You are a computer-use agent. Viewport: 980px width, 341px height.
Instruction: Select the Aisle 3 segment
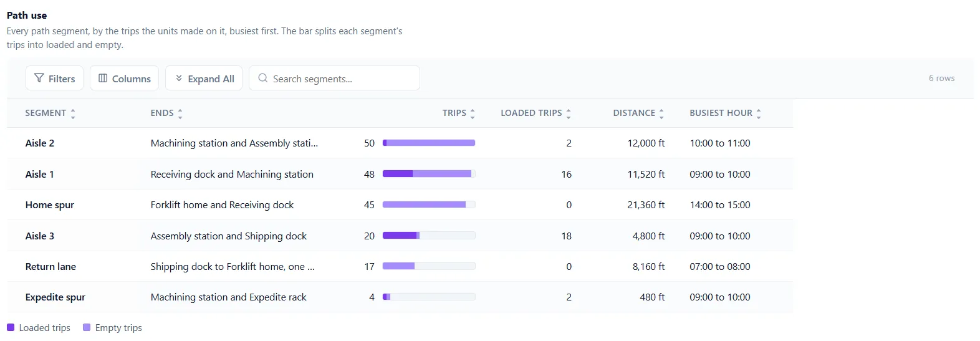(x=40, y=236)
